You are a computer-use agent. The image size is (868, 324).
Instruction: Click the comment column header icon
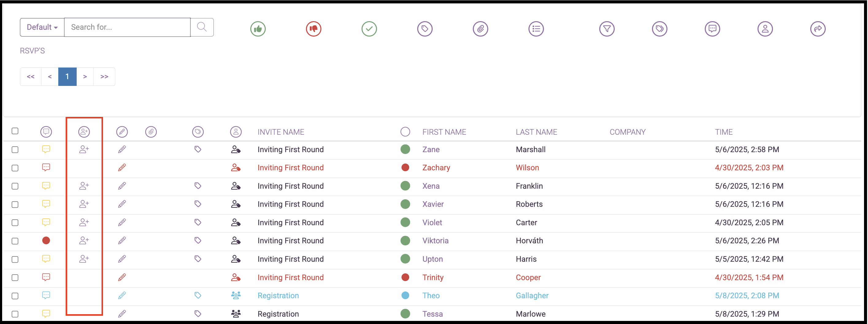point(46,132)
